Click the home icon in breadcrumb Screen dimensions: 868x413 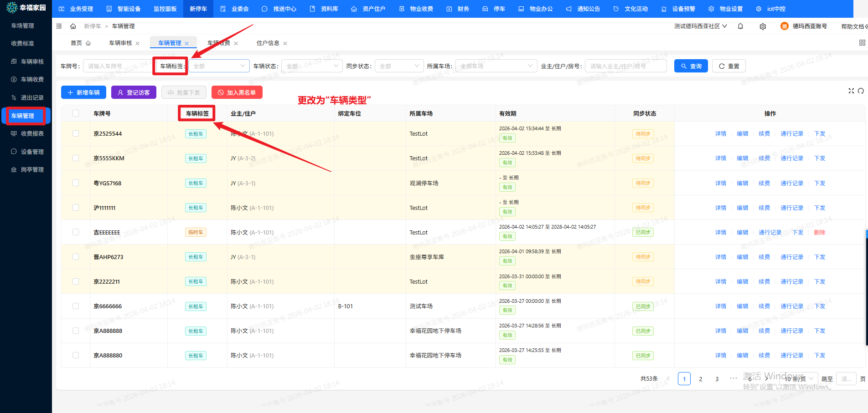(x=73, y=26)
